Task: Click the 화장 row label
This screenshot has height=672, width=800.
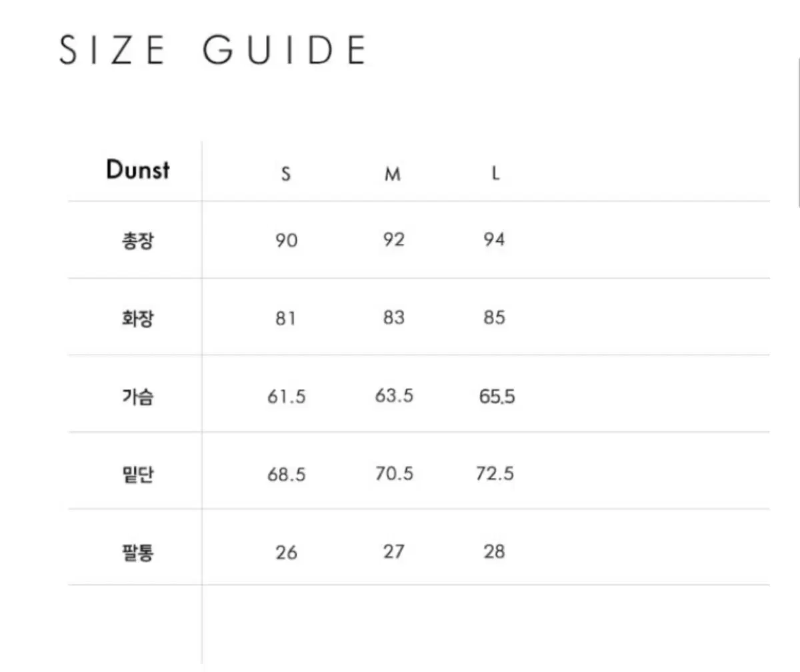Action: [x=138, y=318]
